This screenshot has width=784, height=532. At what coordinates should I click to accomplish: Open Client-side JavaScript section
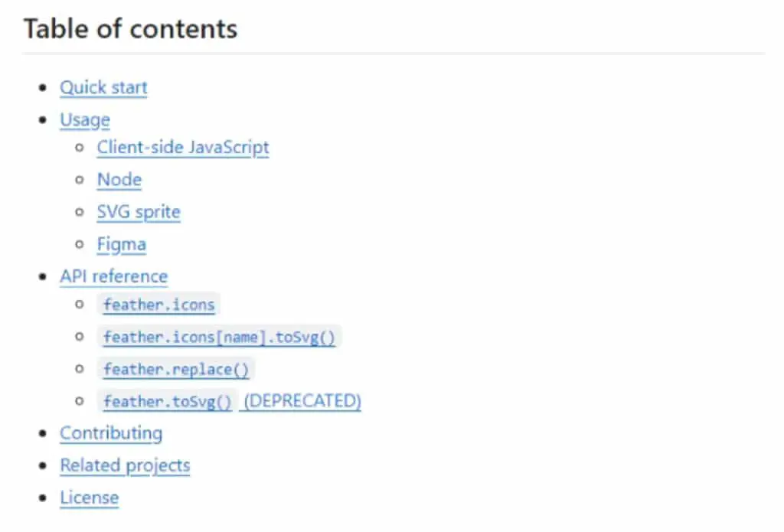(x=183, y=148)
